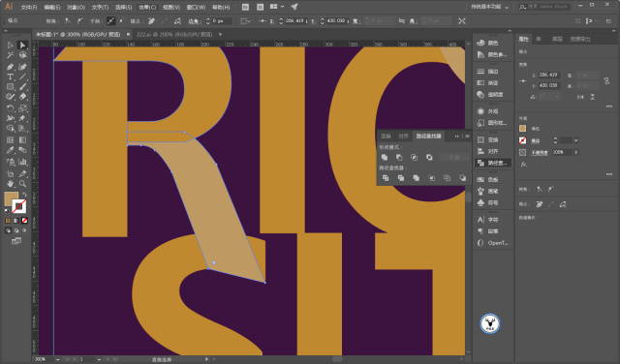Toggle constrain width and height proportions link

click(606, 80)
